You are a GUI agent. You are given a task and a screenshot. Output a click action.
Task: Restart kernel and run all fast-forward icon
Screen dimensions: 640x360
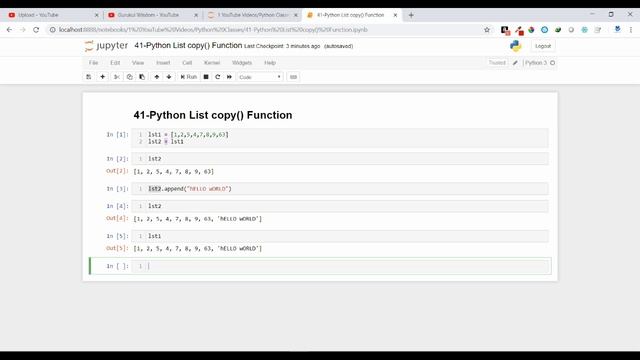pyautogui.click(x=229, y=77)
